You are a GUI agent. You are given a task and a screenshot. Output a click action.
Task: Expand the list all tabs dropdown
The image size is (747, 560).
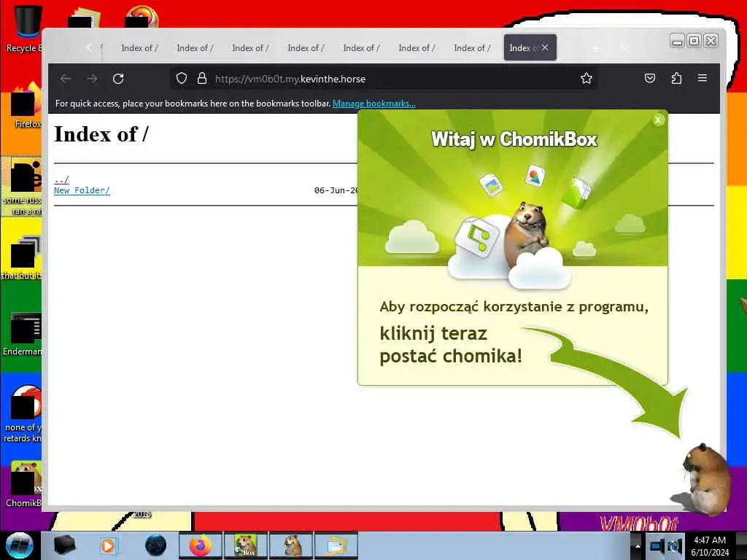coord(624,47)
